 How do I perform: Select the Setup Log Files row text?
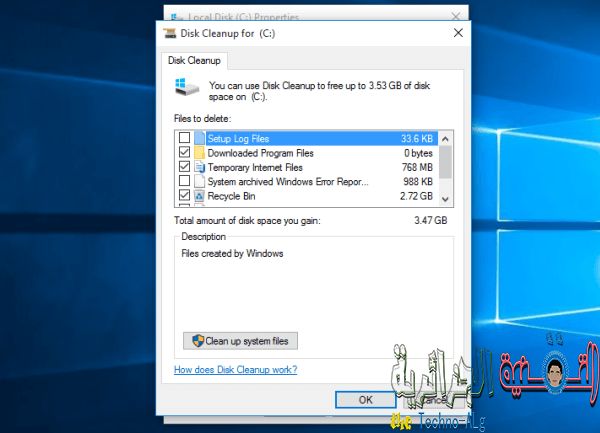[238, 138]
